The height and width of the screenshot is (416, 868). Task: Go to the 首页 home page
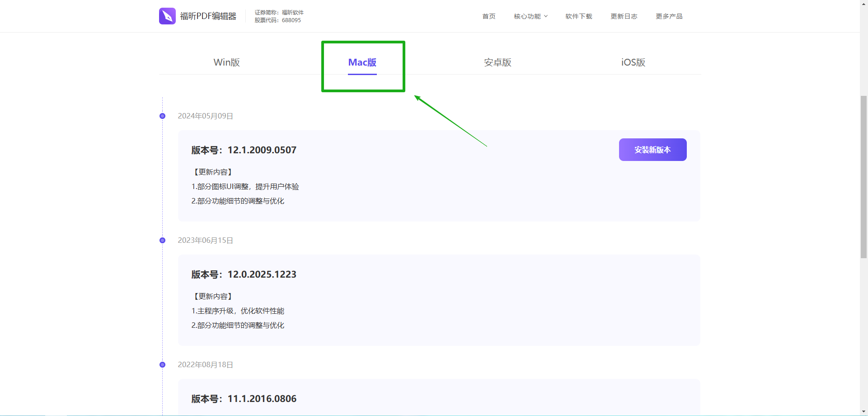pos(488,16)
